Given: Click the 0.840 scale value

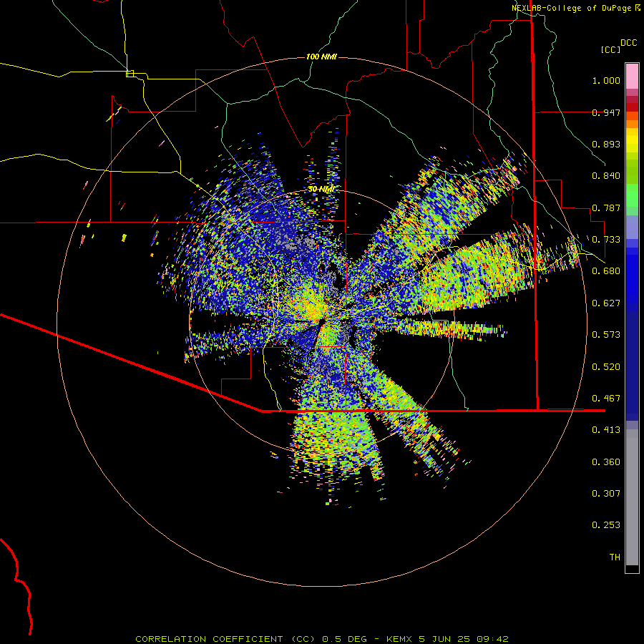Looking at the screenshot, I should [x=606, y=176].
